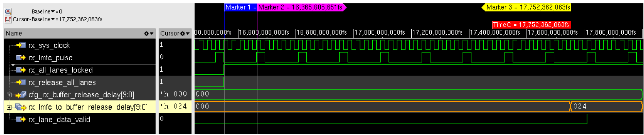Select the rx_lane_data_valid signal name

59,119
